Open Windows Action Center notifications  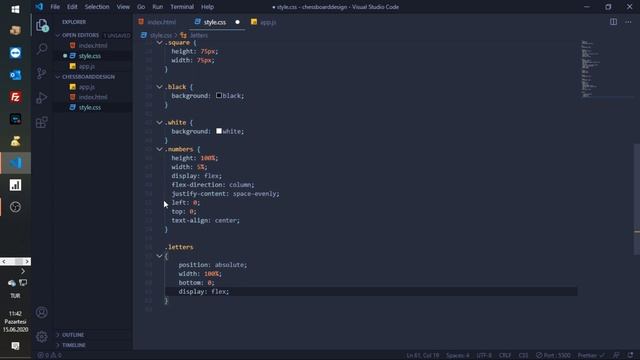click(x=16, y=346)
